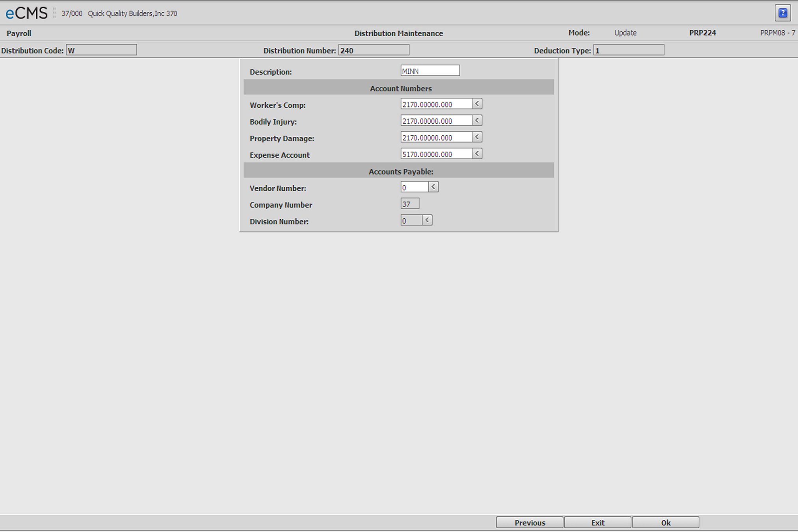
Task: Click the Property Damage: label
Action: (x=282, y=138)
